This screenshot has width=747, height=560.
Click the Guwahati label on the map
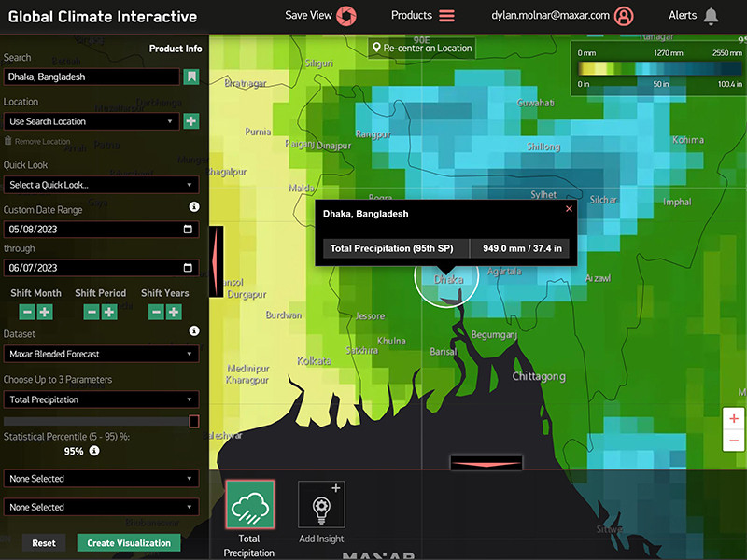[x=535, y=103]
